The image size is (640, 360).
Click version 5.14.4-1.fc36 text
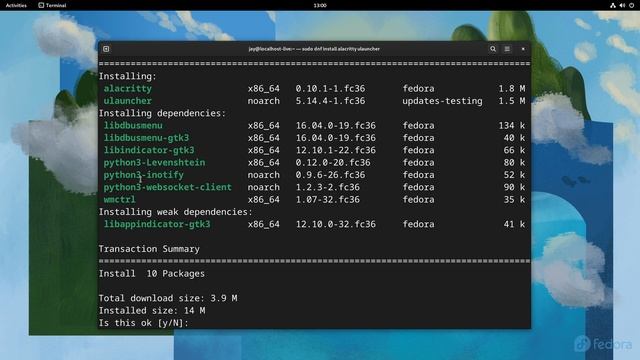(330, 101)
